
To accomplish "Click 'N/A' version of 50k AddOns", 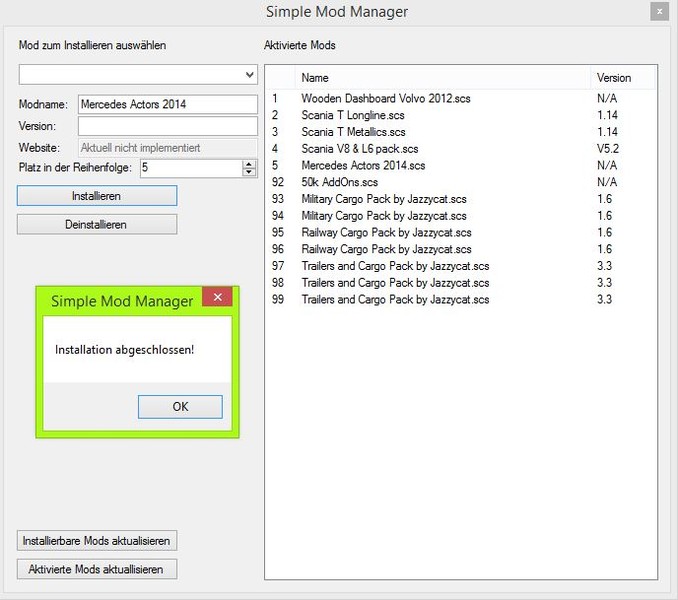I will 607,182.
